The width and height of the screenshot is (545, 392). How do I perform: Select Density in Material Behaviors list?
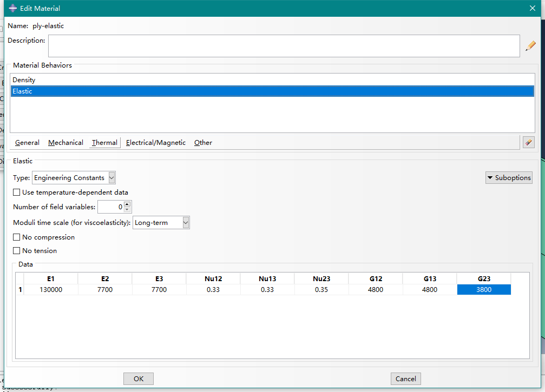point(24,80)
